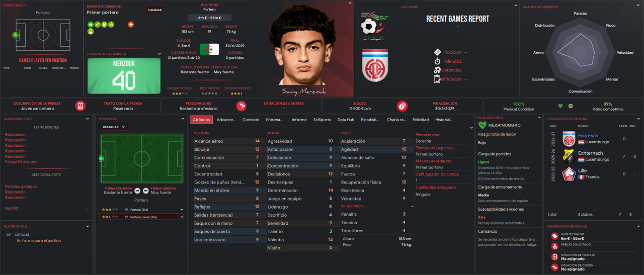The image size is (644, 275).
Task: Click the Algeria flag in player details
Action: click(x=209, y=49)
